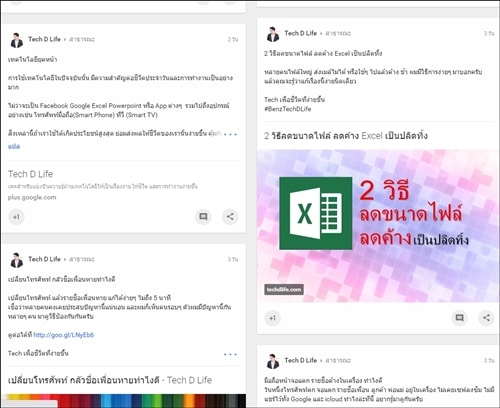
Task: Expand more text on phone change post
Action: (x=230, y=354)
